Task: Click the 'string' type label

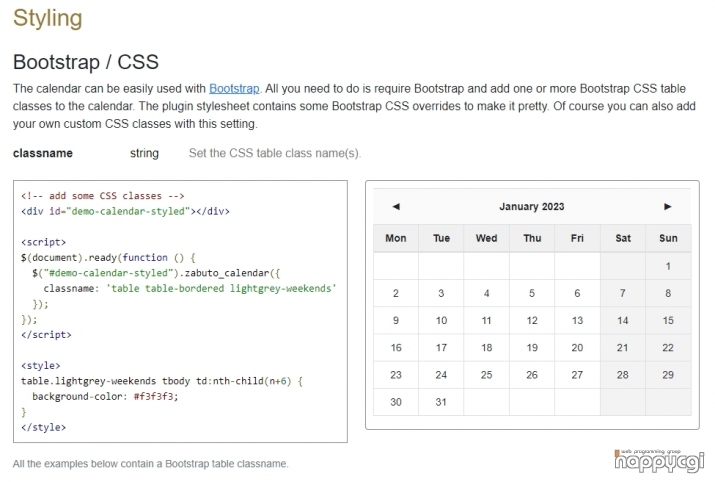Action: 144,153
